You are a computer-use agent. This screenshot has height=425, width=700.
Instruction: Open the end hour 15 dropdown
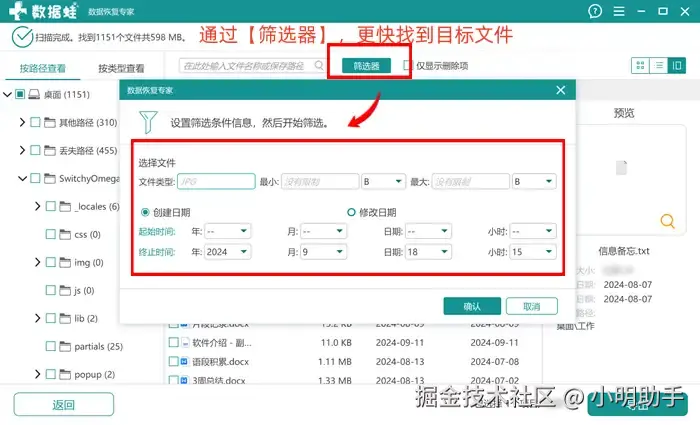[533, 252]
